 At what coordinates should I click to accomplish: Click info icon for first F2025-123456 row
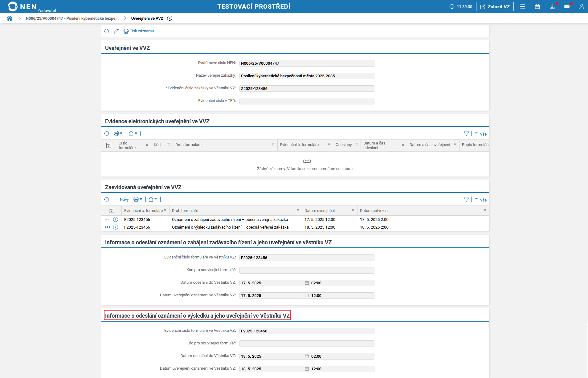(x=116, y=219)
